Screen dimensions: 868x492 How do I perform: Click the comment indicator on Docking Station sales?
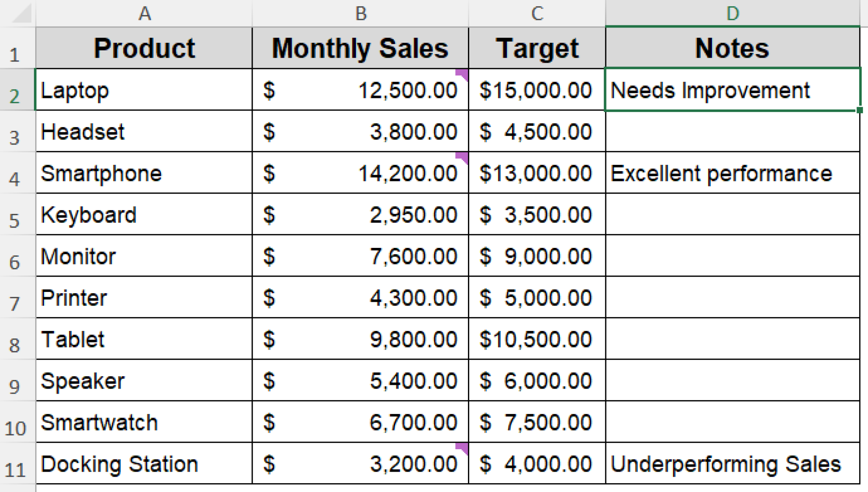tap(463, 448)
